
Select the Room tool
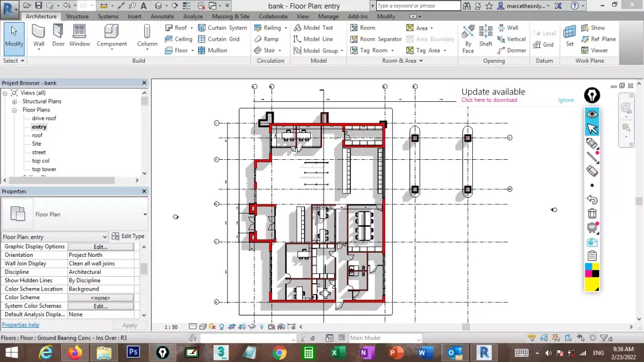coord(363,28)
